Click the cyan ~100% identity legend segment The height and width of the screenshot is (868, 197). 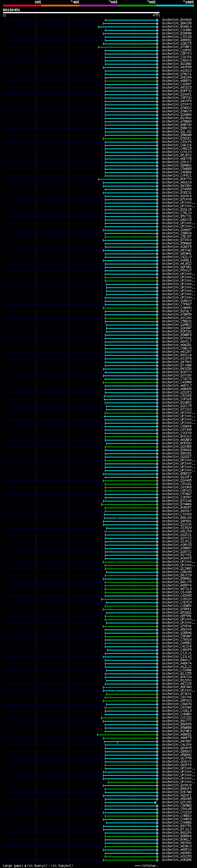175,6
